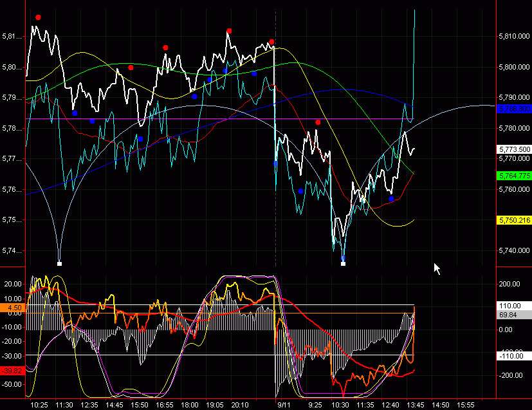
Task: Click the 12:35 time axis label
Action: [89, 405]
